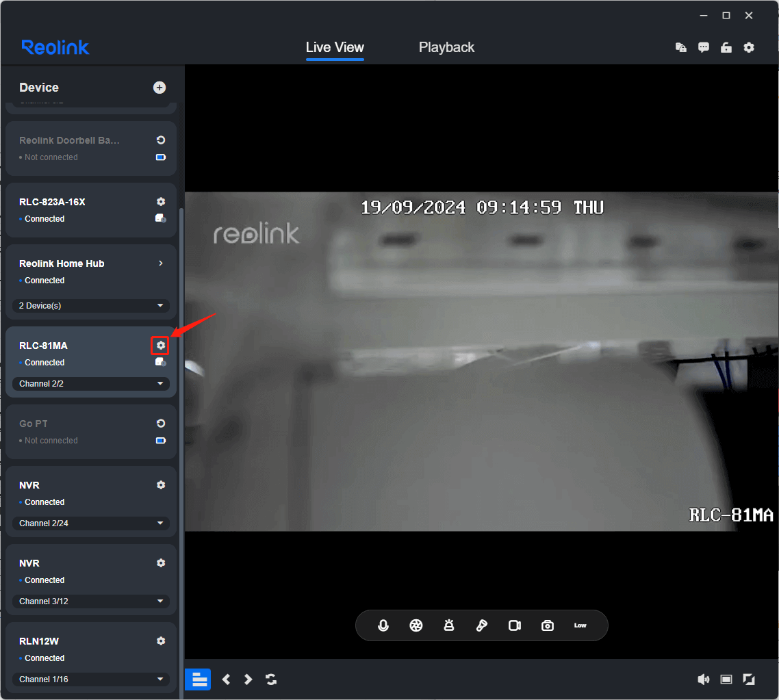The image size is (779, 700).
Task: Open RLN12W device settings gear
Action: coord(160,641)
